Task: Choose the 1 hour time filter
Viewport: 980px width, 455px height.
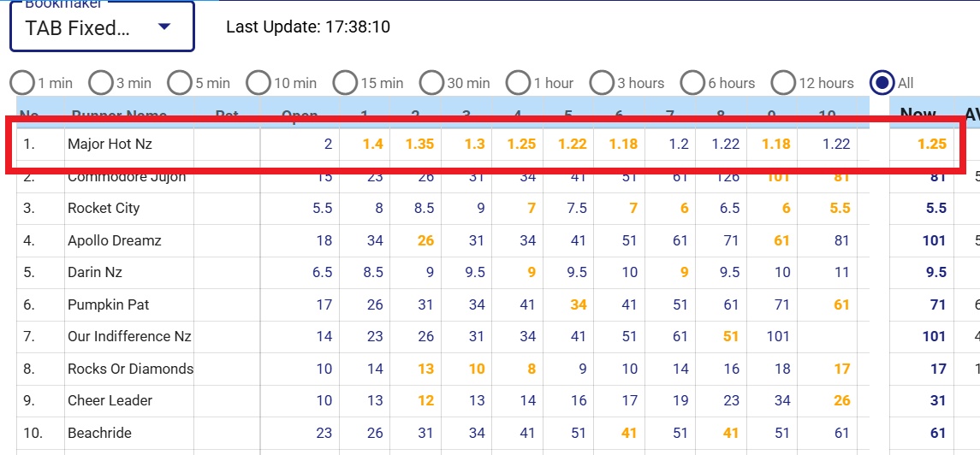Action: (x=518, y=83)
